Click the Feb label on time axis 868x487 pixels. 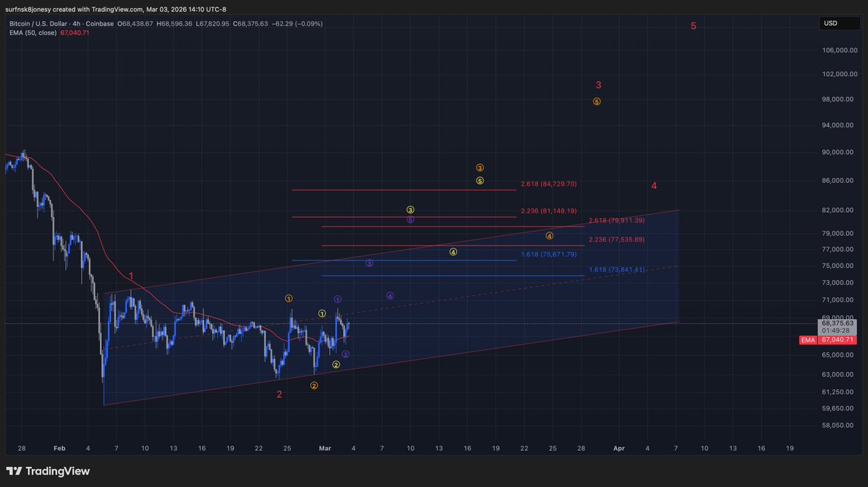60,449
